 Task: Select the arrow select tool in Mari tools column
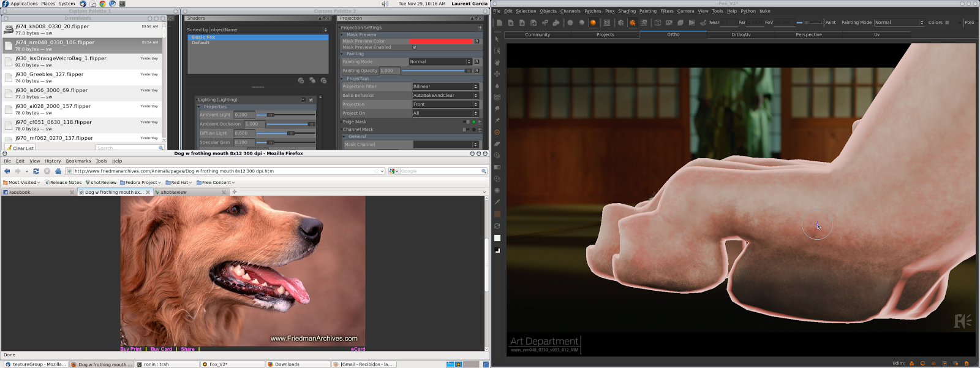coord(497,39)
